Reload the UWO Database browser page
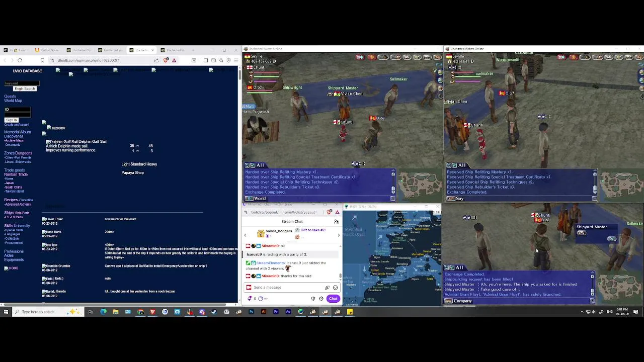644x362 pixels. (20, 60)
